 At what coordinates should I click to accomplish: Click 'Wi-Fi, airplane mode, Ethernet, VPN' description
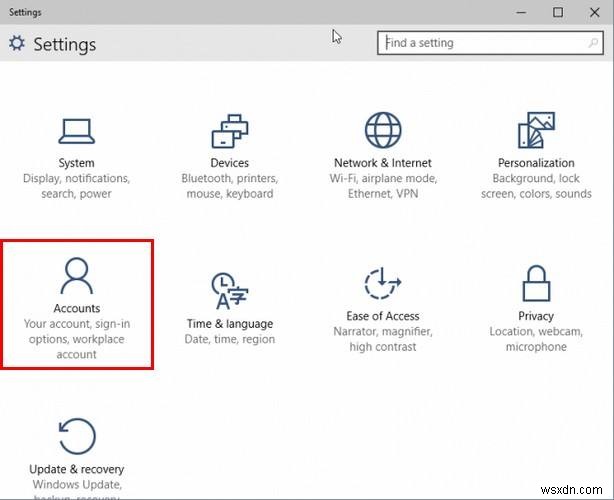pos(383,186)
